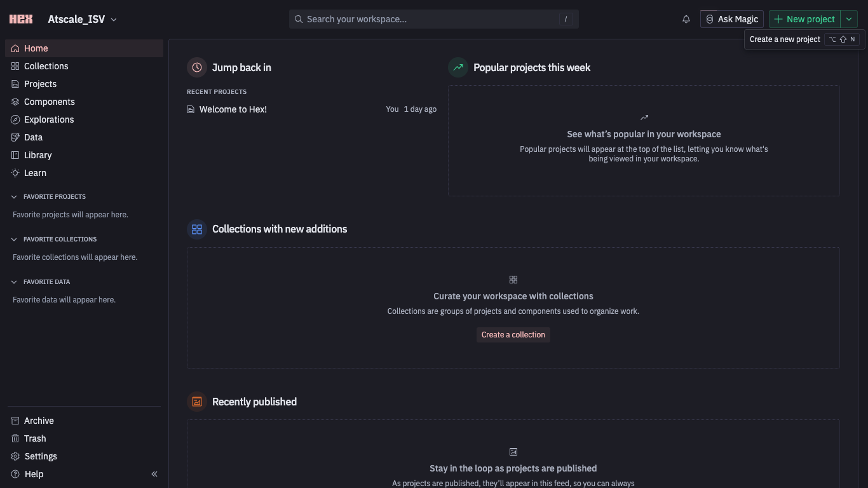868x488 pixels.
Task: Click the Ask Magic button
Action: point(732,19)
